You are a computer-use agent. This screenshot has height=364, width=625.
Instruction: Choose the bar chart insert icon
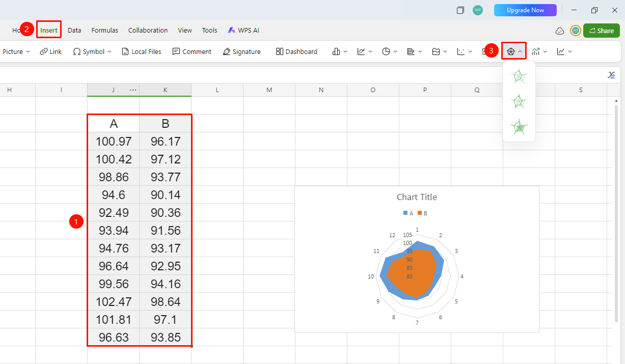pyautogui.click(x=411, y=51)
